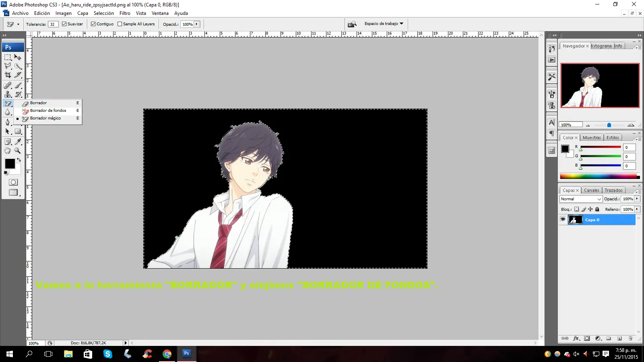Pick a color from the Color panel spectrum bar
The height and width of the screenshot is (362, 644).
click(x=600, y=176)
